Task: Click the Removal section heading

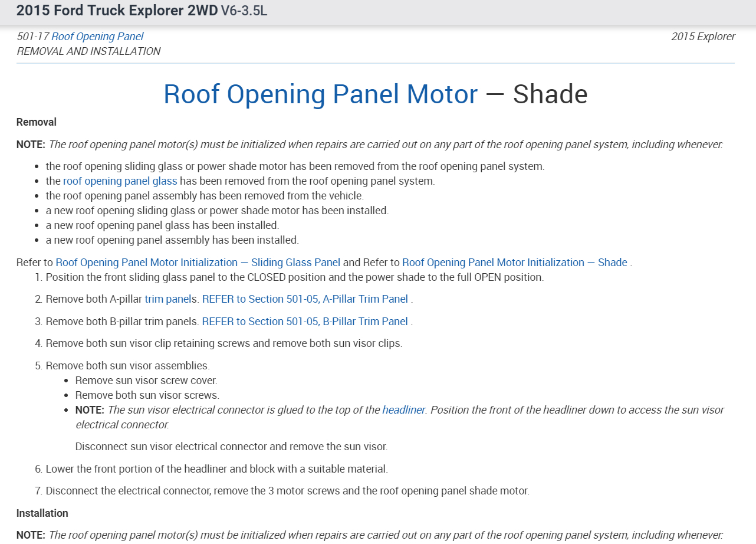Action: (37, 122)
